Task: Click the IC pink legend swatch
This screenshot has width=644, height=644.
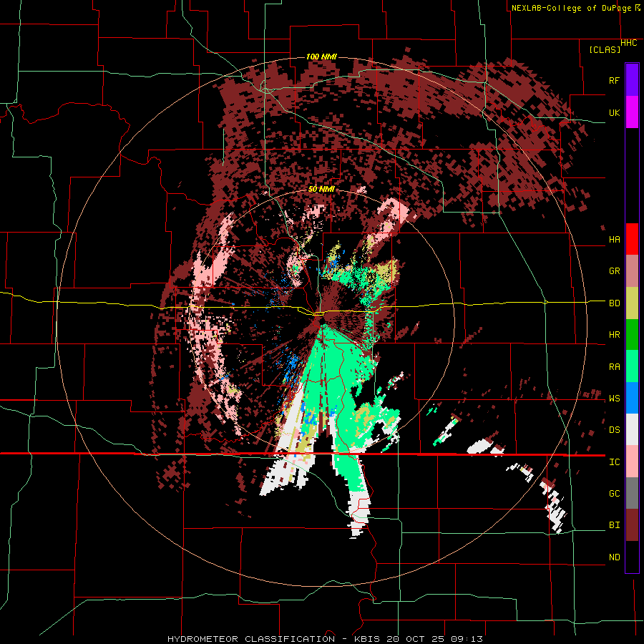Action: (x=632, y=462)
